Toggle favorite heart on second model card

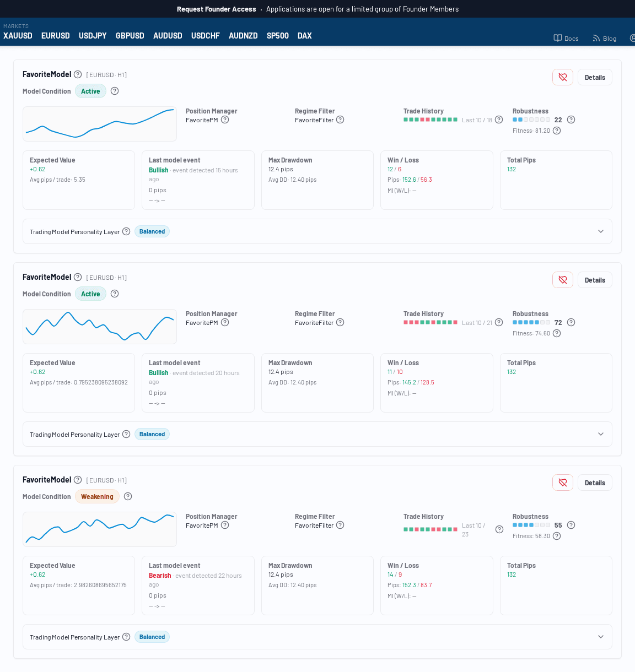point(563,280)
